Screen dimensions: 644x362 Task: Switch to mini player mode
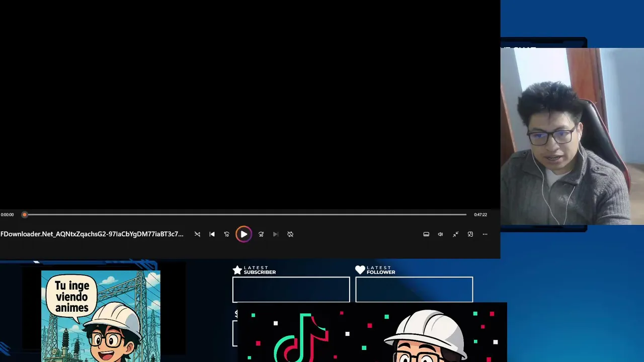click(x=470, y=234)
